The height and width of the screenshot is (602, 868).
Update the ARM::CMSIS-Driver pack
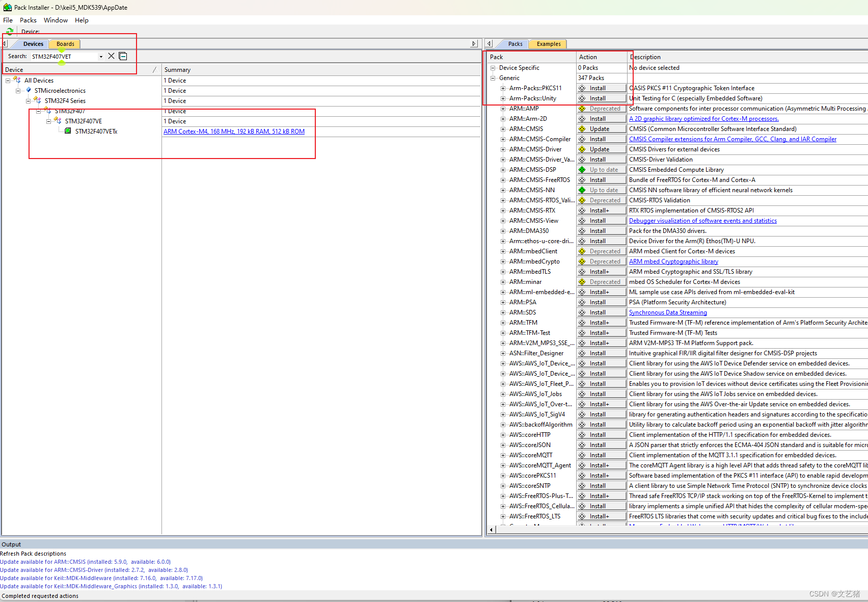[x=601, y=149]
